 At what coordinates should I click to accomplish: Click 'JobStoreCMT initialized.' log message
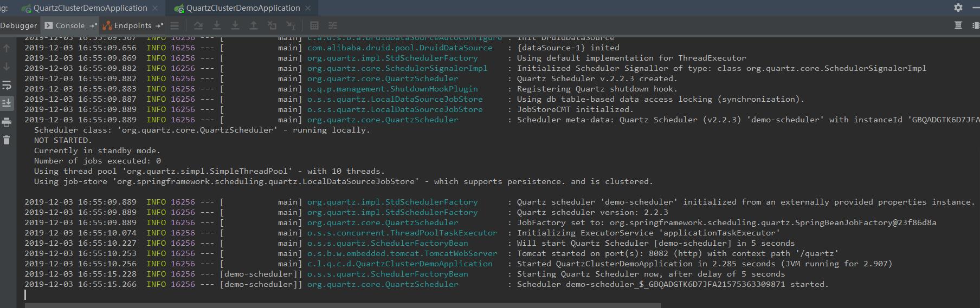pyautogui.click(x=575, y=109)
